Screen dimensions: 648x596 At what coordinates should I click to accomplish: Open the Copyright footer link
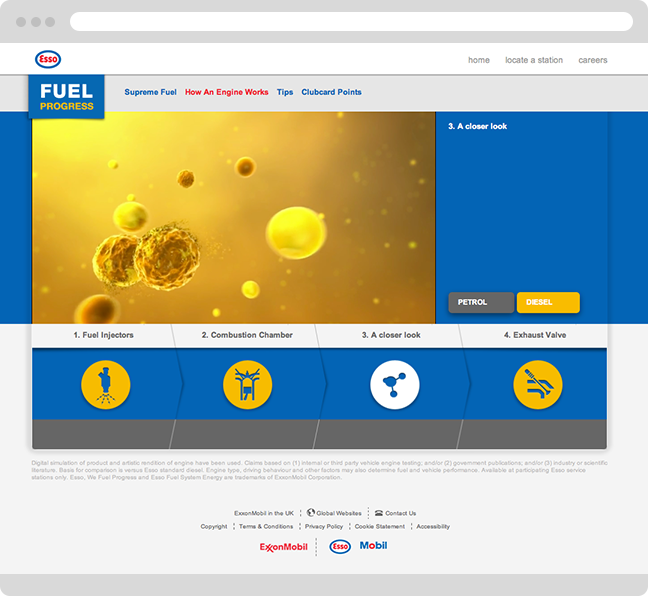[214, 527]
